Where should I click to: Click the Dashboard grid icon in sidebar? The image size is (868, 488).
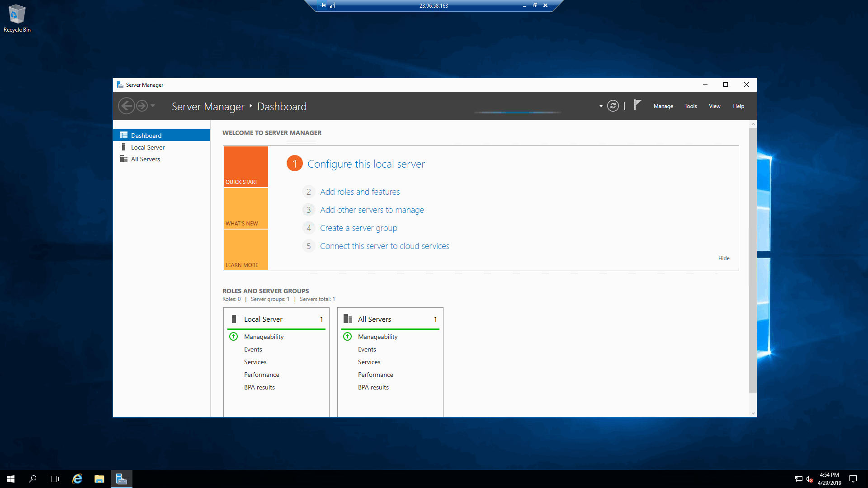124,135
